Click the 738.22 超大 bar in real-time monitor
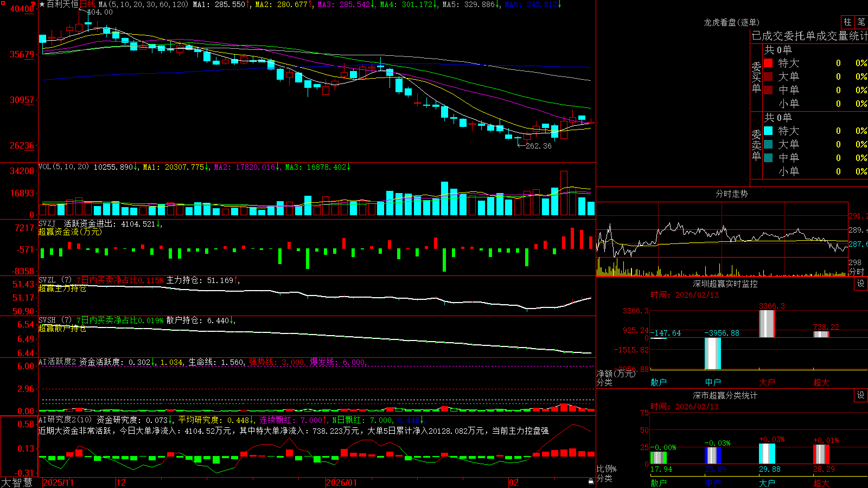The width and height of the screenshot is (868, 488). (x=821, y=334)
